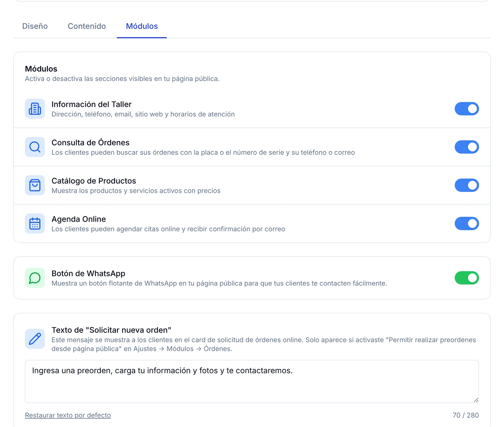Click the shopping bag icon for Catálogo de Productos

click(35, 185)
